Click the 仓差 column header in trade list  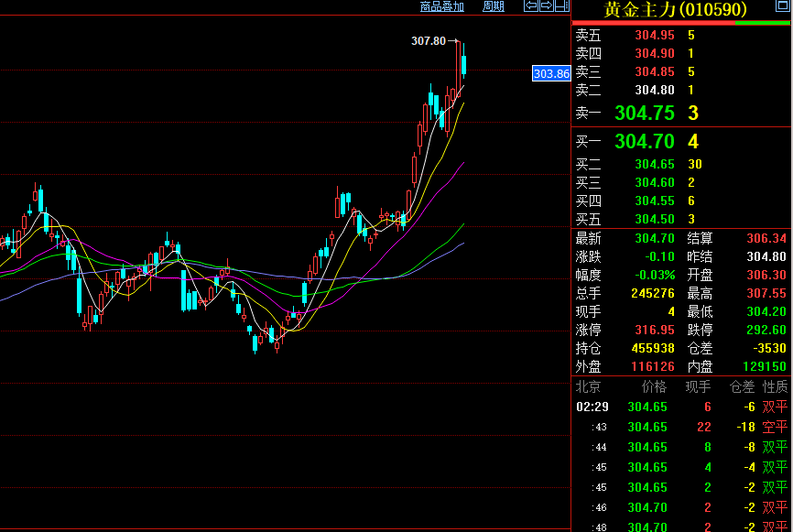[x=741, y=387]
